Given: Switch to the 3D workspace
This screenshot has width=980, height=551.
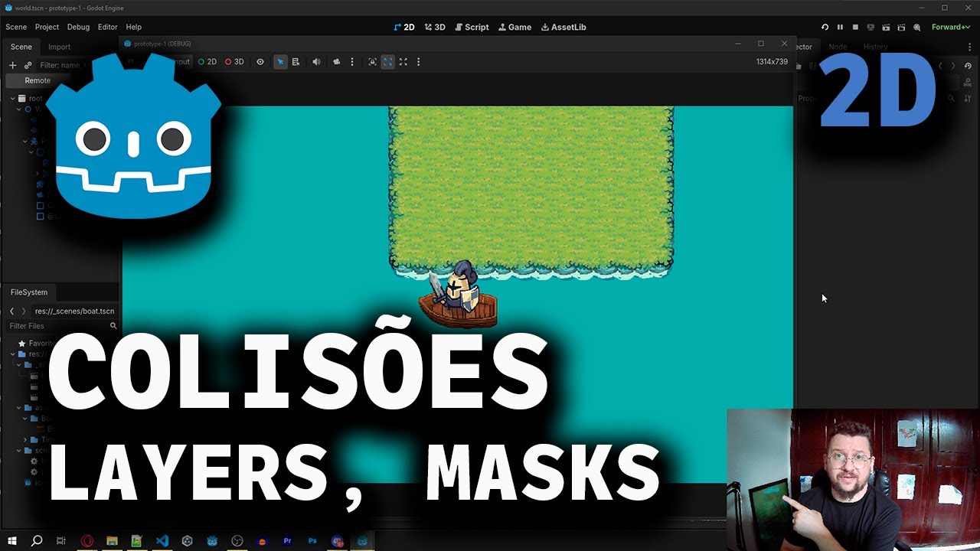Looking at the screenshot, I should click(434, 27).
